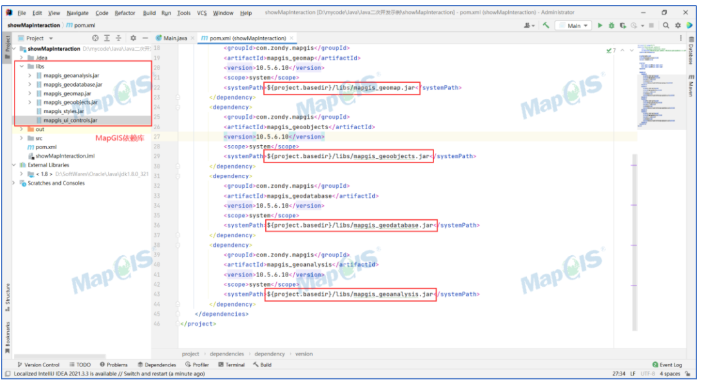The image size is (701, 381).
Task: Expand the src folder node
Action: [21, 138]
